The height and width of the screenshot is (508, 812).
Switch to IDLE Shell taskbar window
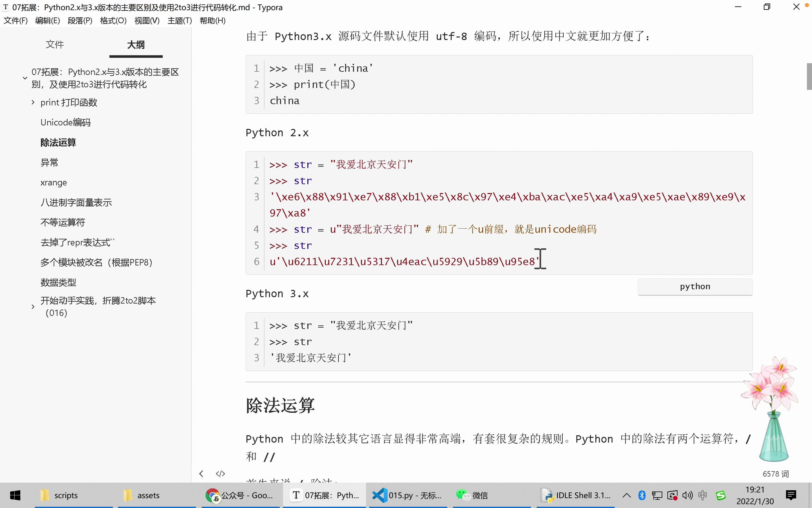[575, 495]
